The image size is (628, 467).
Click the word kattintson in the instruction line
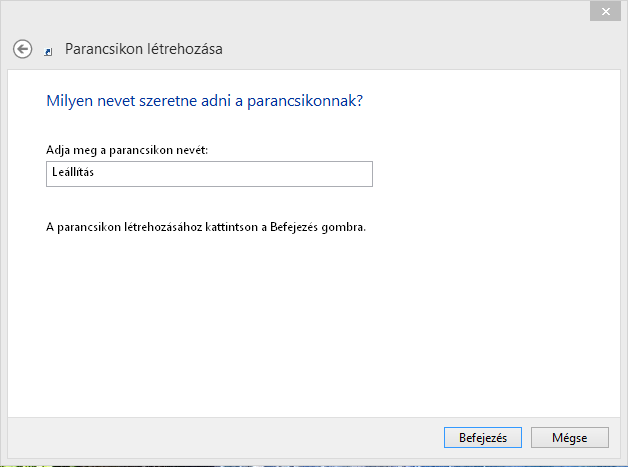(231, 227)
